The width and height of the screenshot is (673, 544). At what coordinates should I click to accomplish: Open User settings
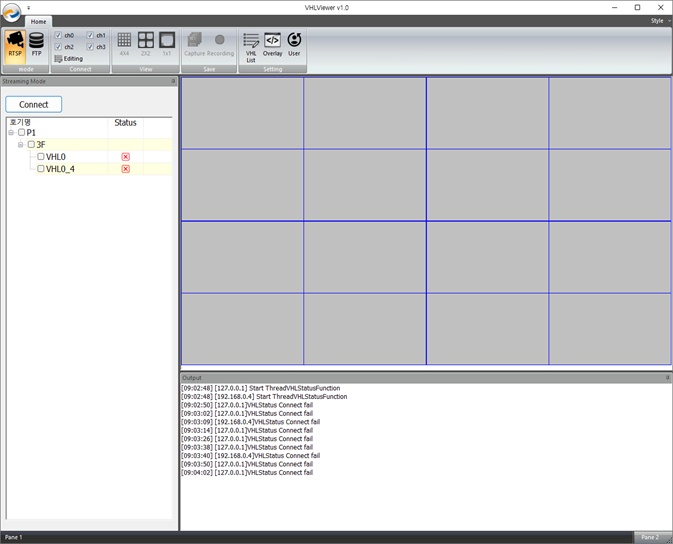[294, 45]
